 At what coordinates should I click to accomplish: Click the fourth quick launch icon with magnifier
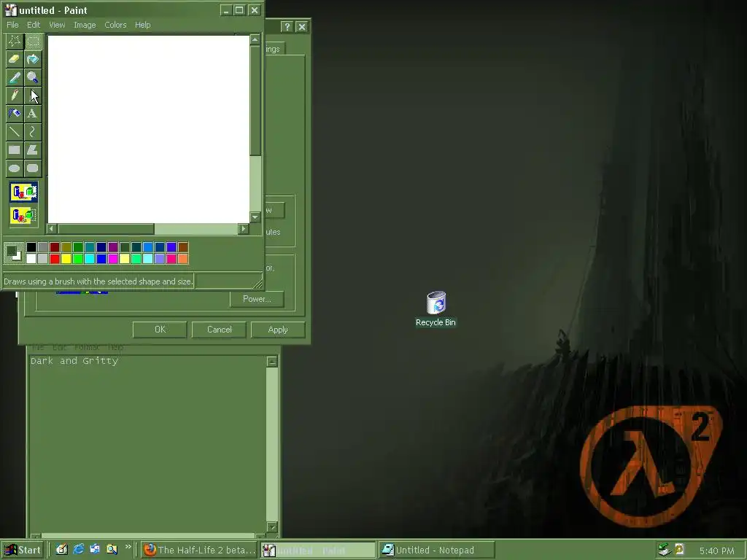[112, 549]
